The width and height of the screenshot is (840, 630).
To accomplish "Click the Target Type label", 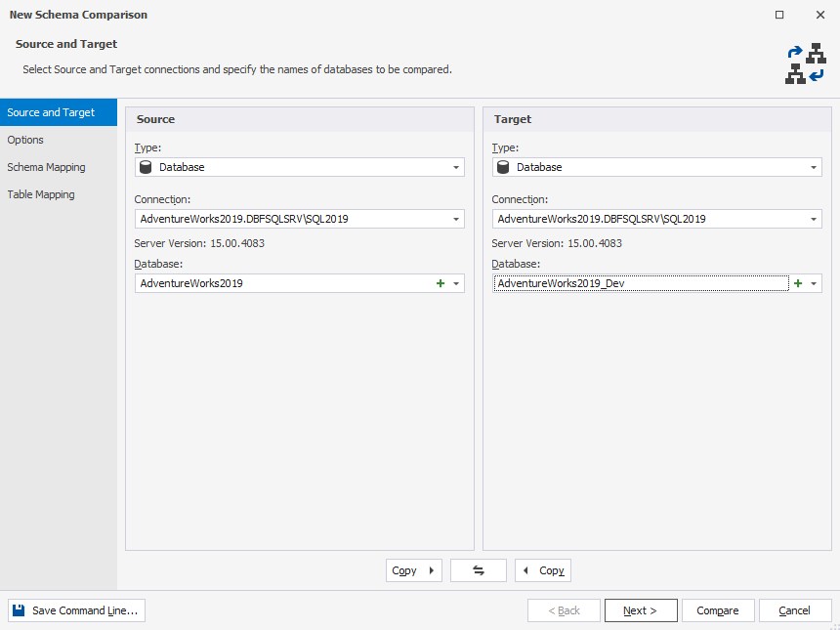I will 505,147.
